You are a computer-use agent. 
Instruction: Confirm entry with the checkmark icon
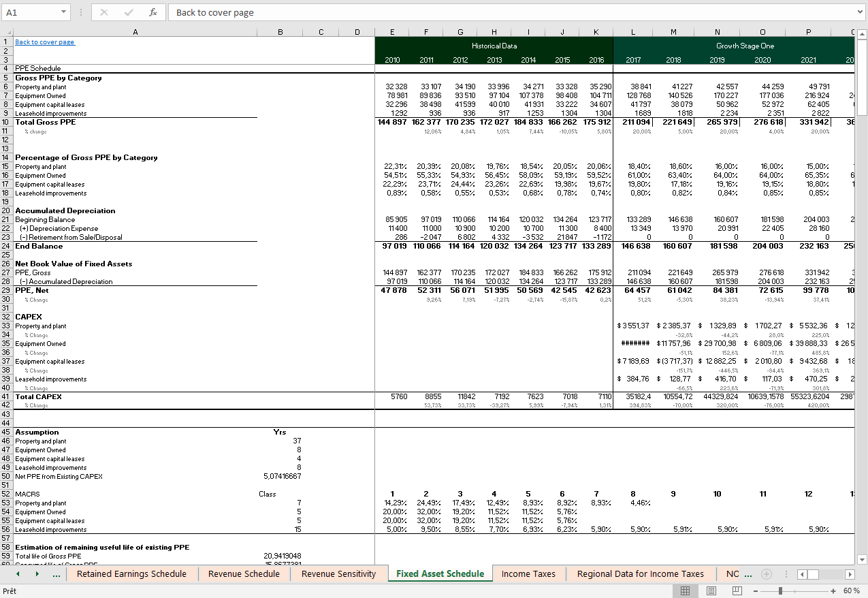click(129, 12)
